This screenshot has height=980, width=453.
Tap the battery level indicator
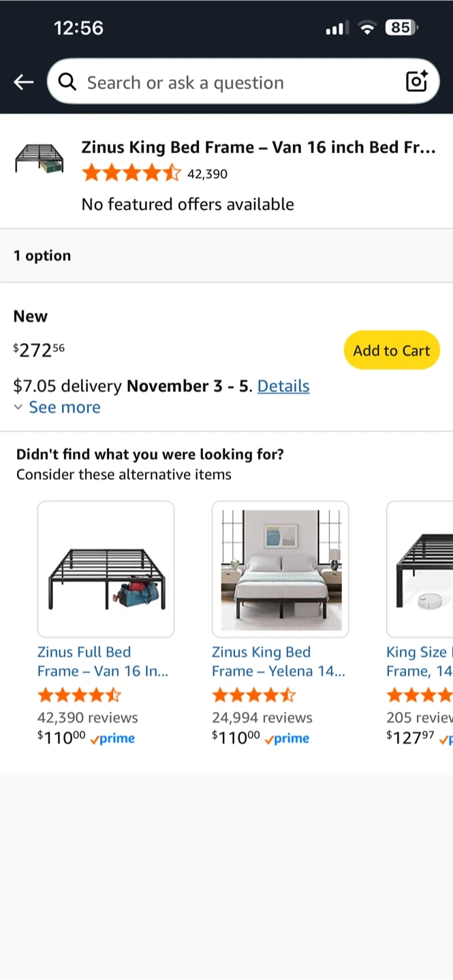pos(401,28)
